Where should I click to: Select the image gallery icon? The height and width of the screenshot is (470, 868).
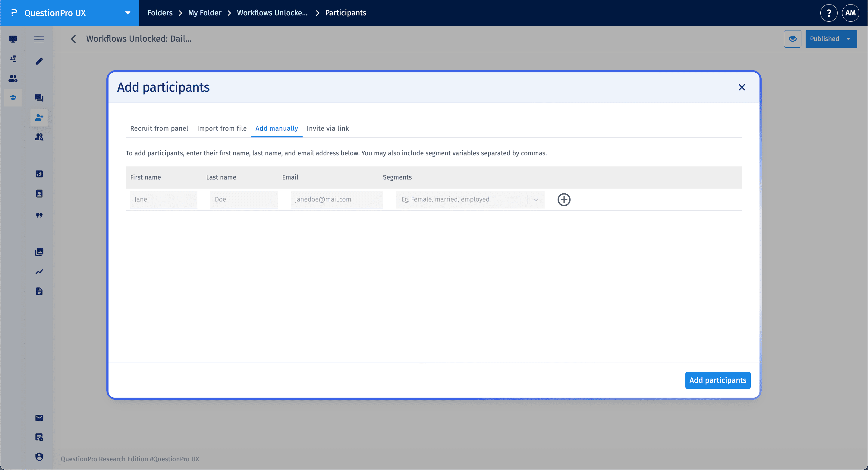pos(39,252)
